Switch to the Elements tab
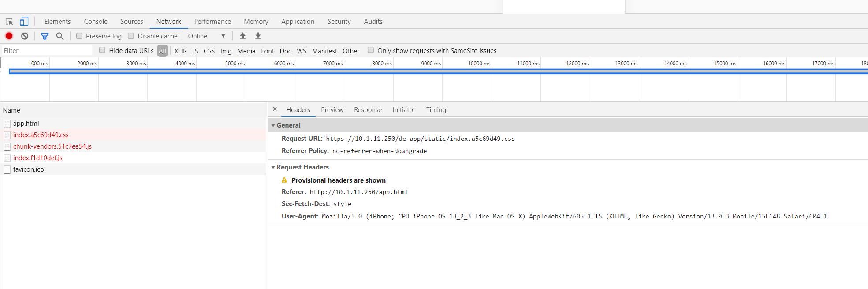 click(57, 21)
